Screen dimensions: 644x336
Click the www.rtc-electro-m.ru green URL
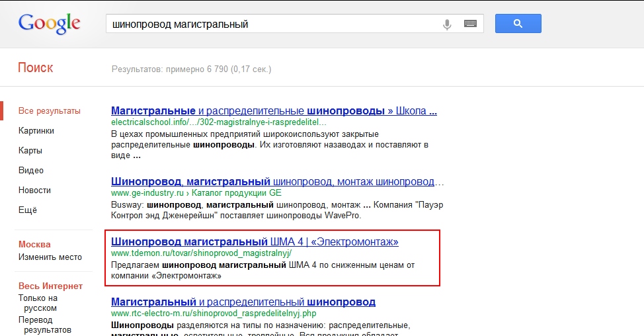214,314
